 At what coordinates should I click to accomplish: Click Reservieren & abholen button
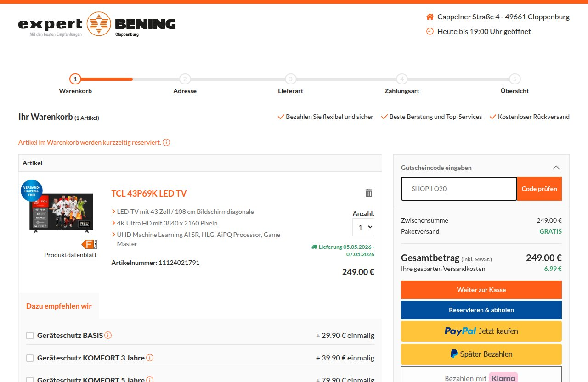(x=481, y=310)
